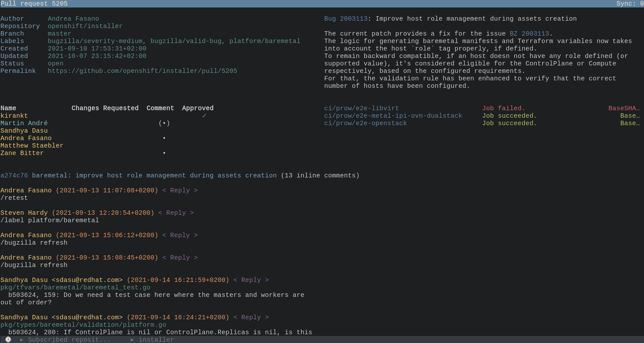Click the status value open
Screen dimensions: 644x343
[x=56, y=64]
